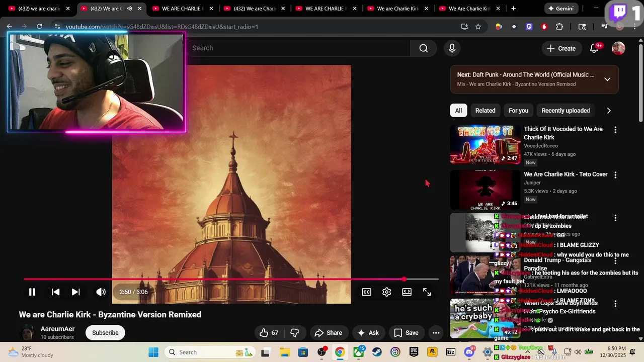644x362 pixels.
Task: Open Steam from the taskbar
Action: (x=377, y=352)
